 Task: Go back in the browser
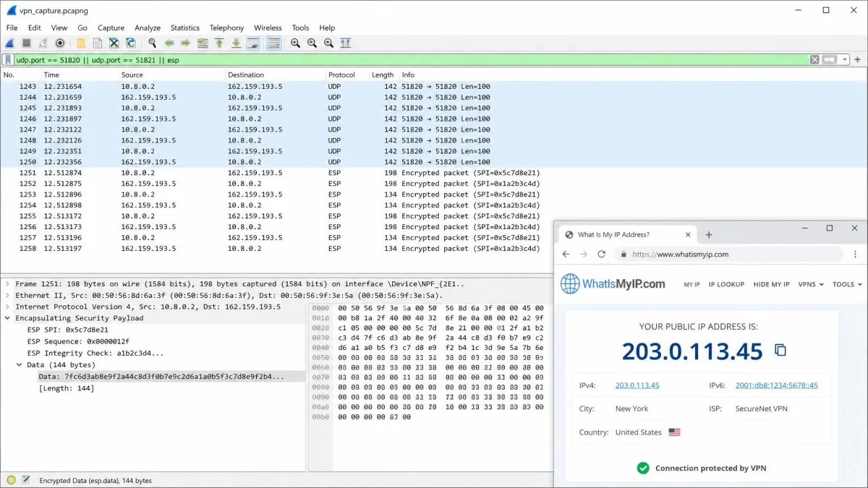pyautogui.click(x=566, y=254)
